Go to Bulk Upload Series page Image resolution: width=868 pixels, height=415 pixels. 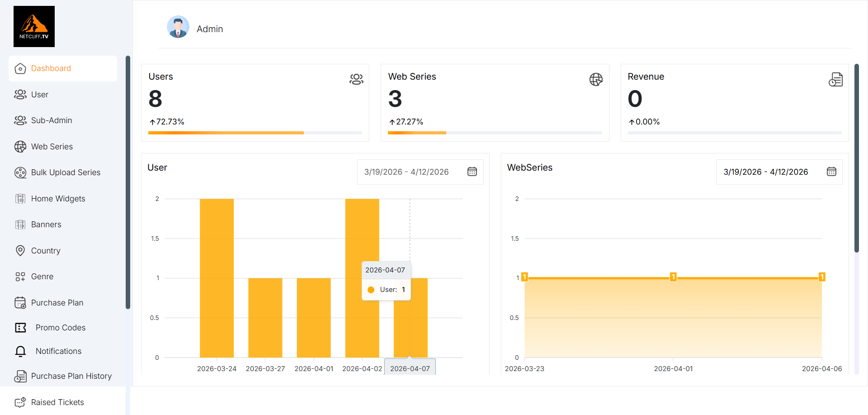point(66,172)
